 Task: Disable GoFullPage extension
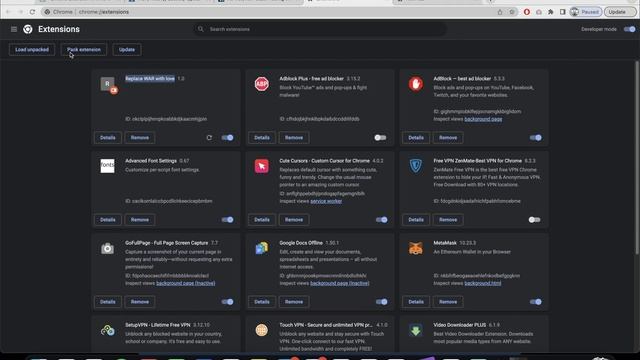click(x=227, y=302)
